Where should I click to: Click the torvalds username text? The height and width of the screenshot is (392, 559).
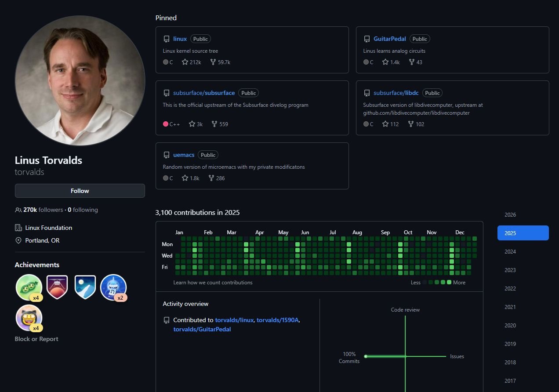tap(29, 172)
